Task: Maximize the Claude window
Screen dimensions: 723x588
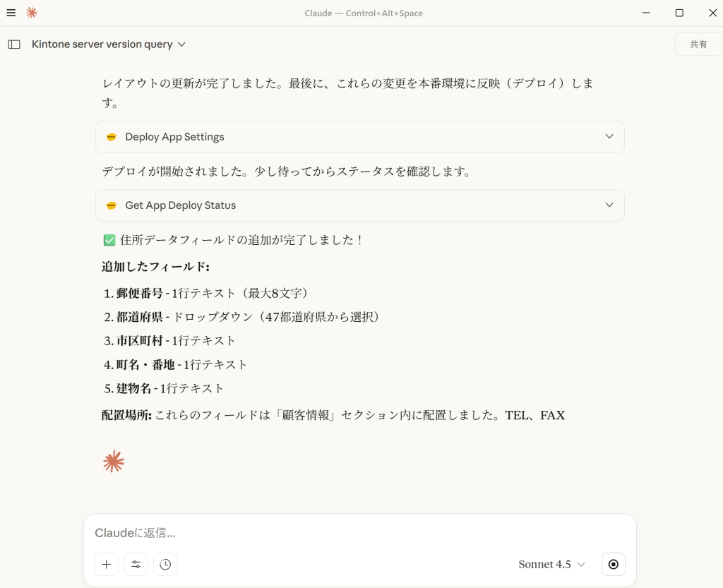Action: pyautogui.click(x=679, y=13)
